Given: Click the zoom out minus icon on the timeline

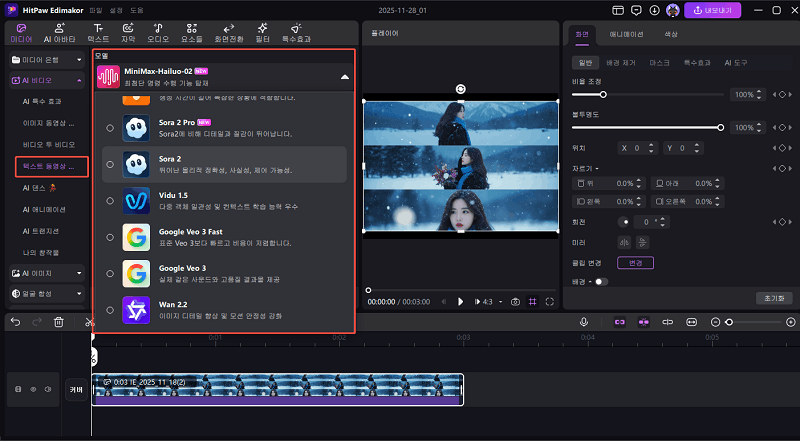Looking at the screenshot, I should pyautogui.click(x=715, y=322).
